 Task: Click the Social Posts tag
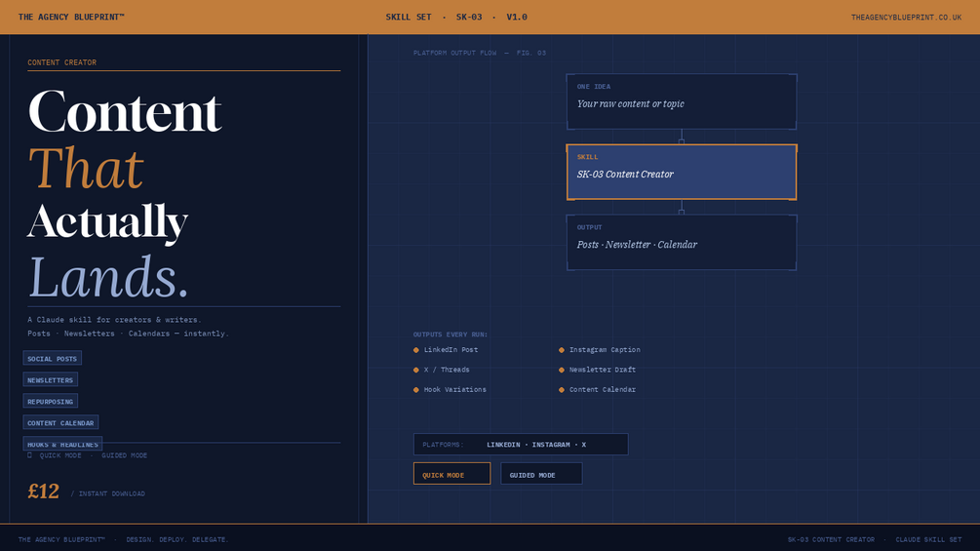[53, 358]
